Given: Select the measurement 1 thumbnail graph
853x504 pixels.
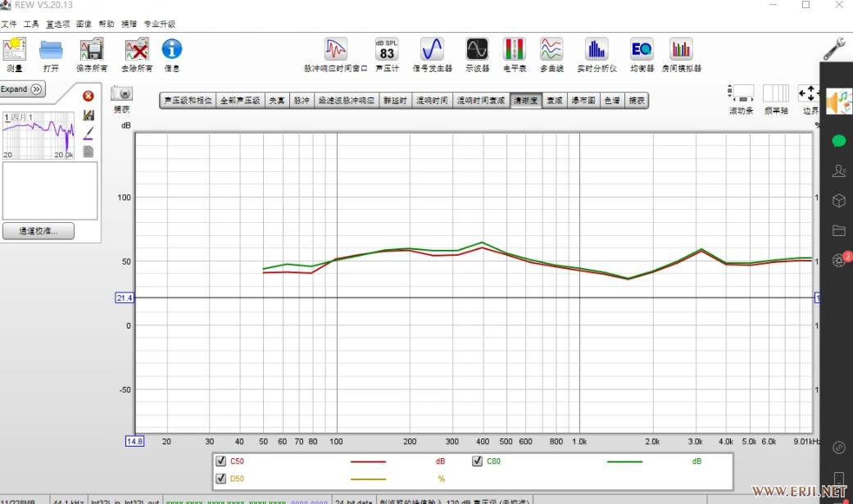Looking at the screenshot, I should pyautogui.click(x=39, y=136).
